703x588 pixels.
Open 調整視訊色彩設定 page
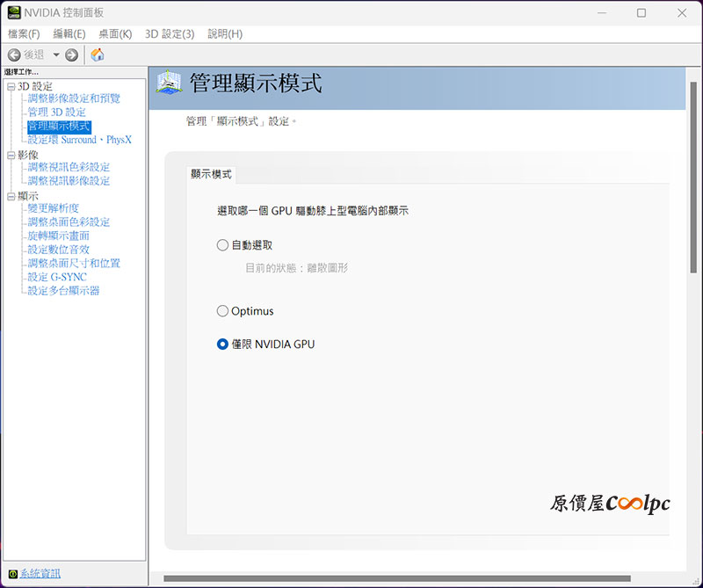pyautogui.click(x=69, y=167)
